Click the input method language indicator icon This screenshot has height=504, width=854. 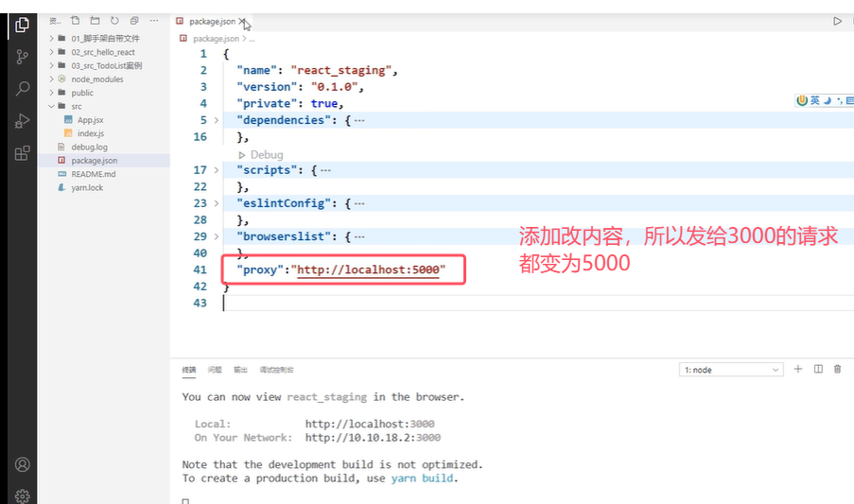tap(815, 100)
